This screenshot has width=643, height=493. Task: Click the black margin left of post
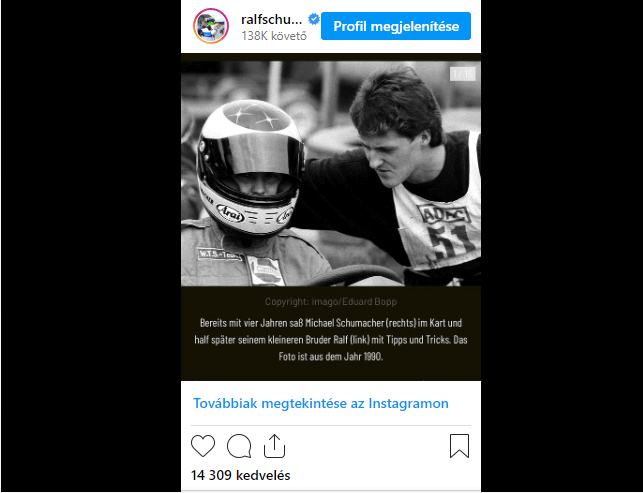pyautogui.click(x=91, y=246)
